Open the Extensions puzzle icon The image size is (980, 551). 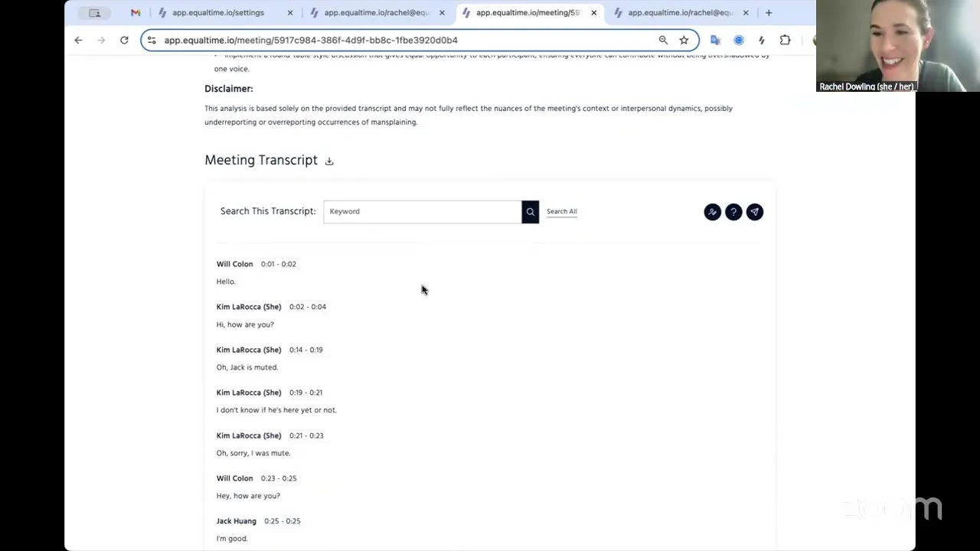[x=785, y=40]
